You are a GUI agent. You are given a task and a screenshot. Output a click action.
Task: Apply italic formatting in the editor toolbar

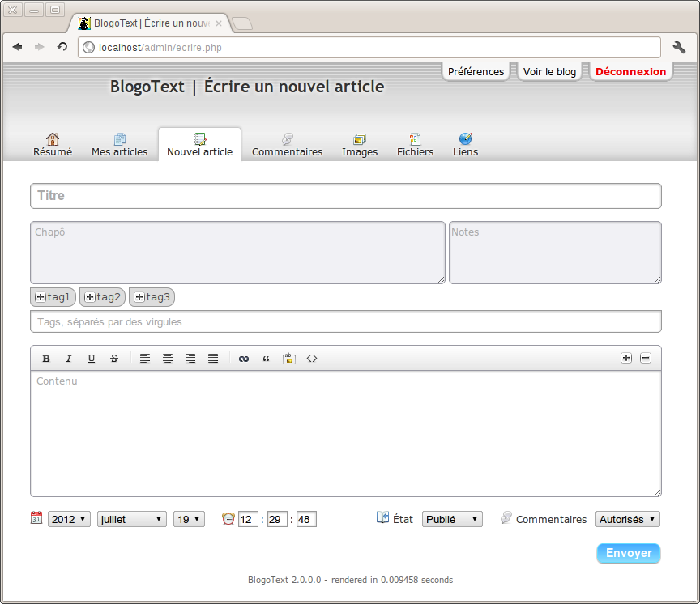pos(69,358)
